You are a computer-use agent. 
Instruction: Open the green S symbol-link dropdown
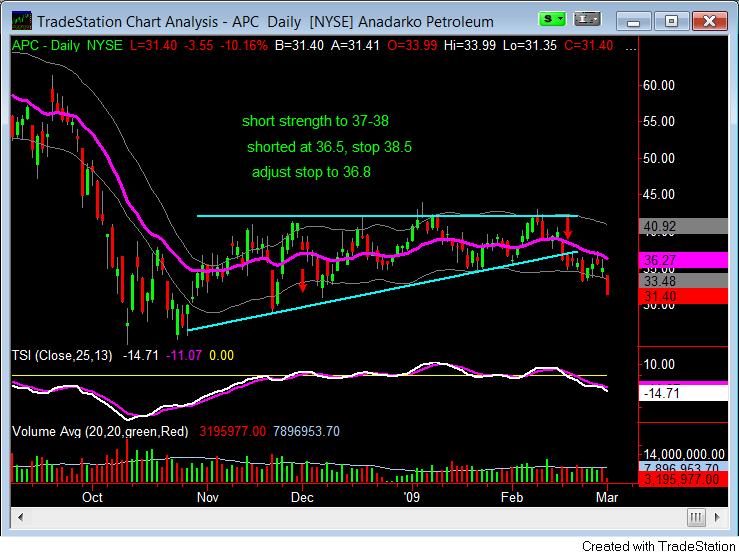[x=552, y=19]
